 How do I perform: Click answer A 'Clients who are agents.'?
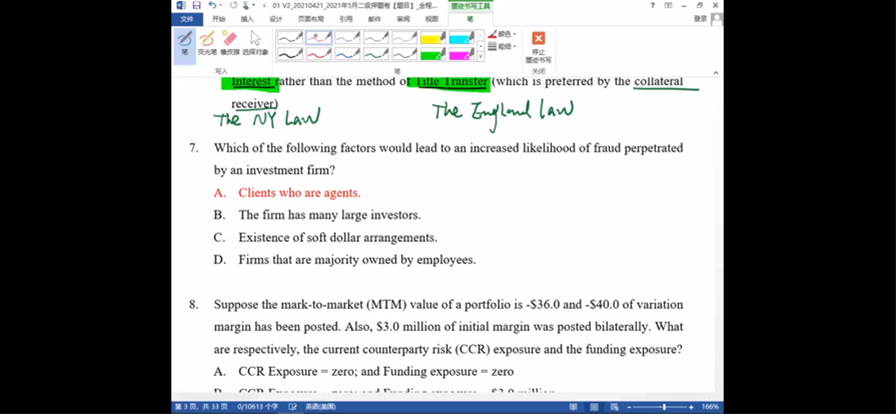[x=299, y=193]
